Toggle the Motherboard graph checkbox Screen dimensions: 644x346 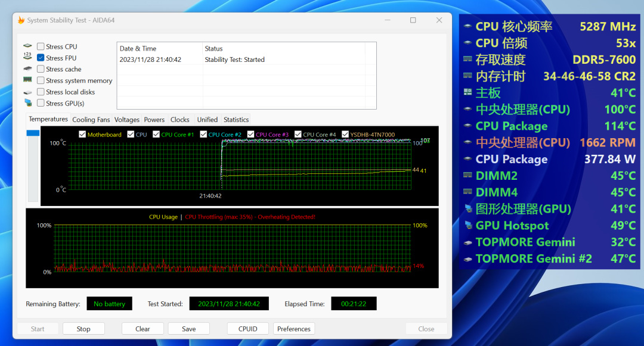point(82,134)
